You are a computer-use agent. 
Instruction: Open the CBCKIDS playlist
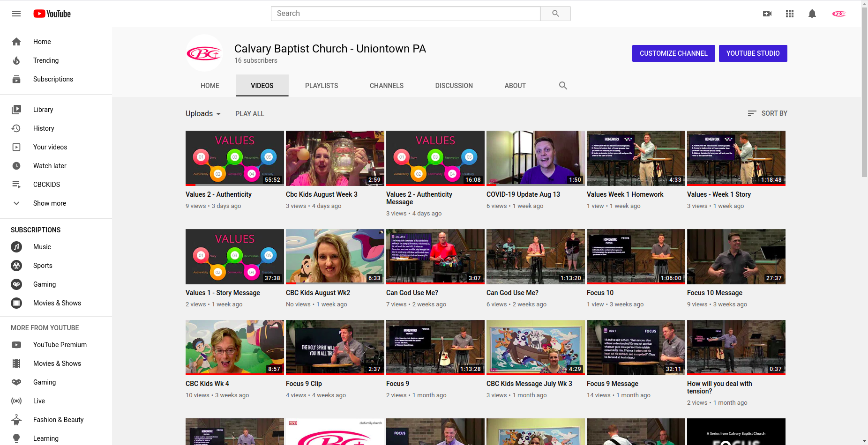tap(56, 185)
